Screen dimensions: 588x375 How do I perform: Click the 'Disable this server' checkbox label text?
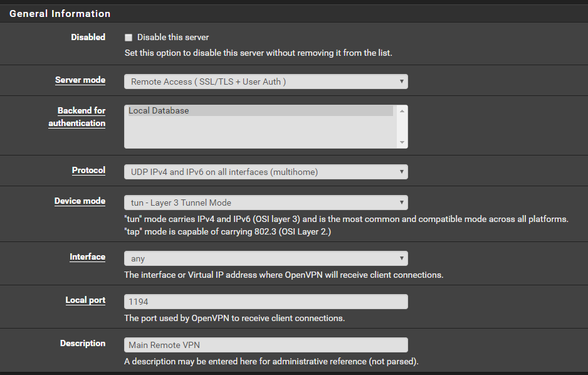pyautogui.click(x=173, y=38)
